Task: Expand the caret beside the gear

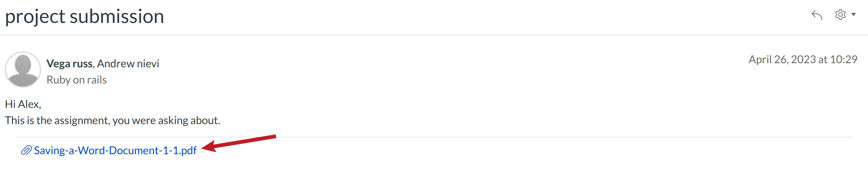Action: point(854,15)
